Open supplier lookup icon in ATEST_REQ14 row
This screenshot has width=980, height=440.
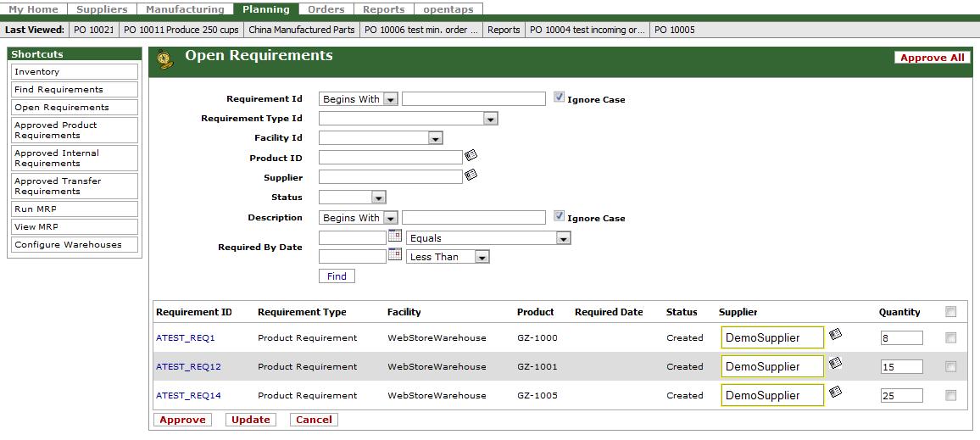click(x=836, y=392)
